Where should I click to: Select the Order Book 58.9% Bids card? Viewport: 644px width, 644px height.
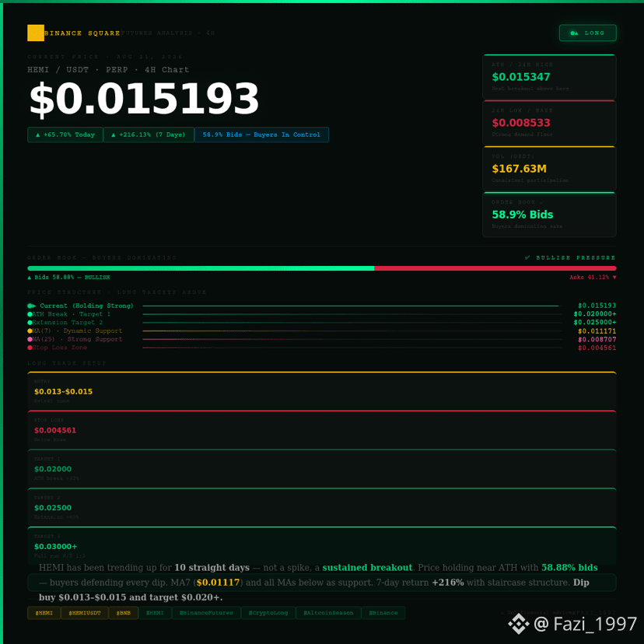(550, 215)
